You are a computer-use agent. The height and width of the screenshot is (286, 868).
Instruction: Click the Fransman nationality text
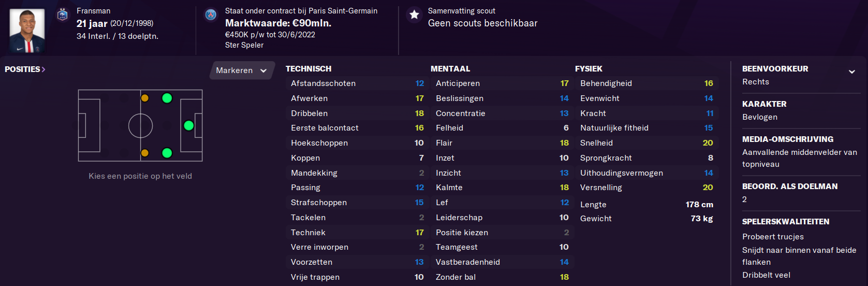(x=93, y=11)
